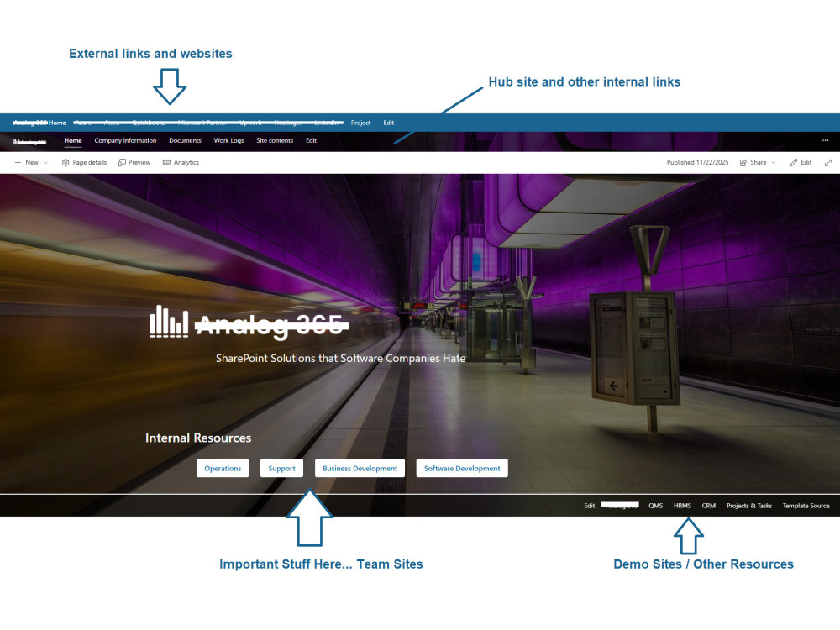This screenshot has width=840, height=630.
Task: Open Company Information in the site navigation
Action: point(125,140)
